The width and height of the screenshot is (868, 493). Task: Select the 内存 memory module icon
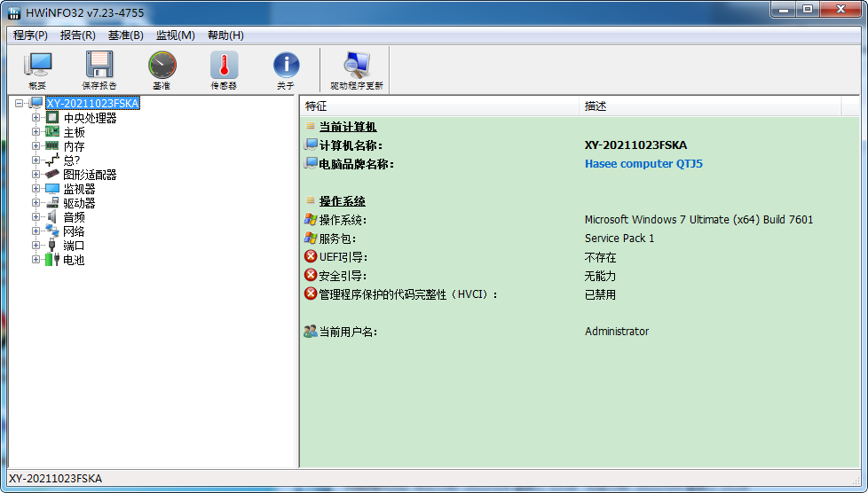52,146
